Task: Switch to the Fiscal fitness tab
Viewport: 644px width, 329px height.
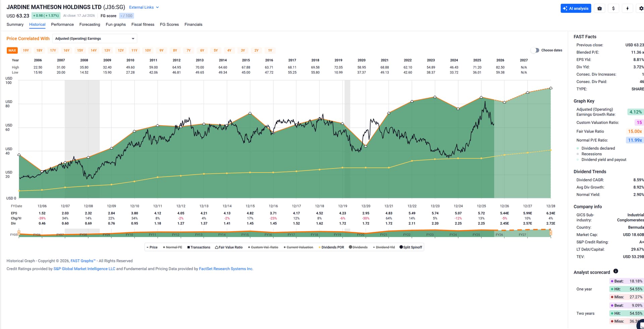Action: click(x=143, y=24)
